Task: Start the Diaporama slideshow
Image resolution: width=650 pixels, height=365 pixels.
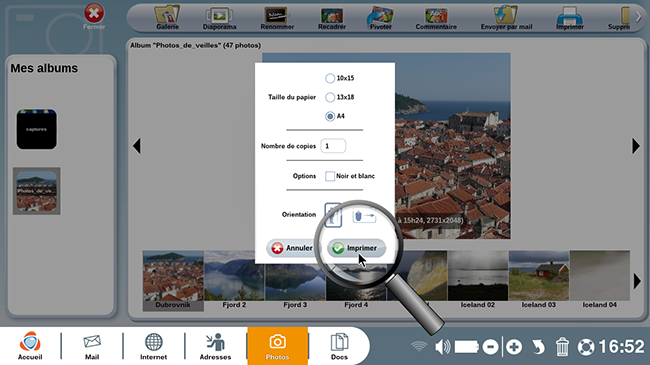Action: tap(219, 17)
